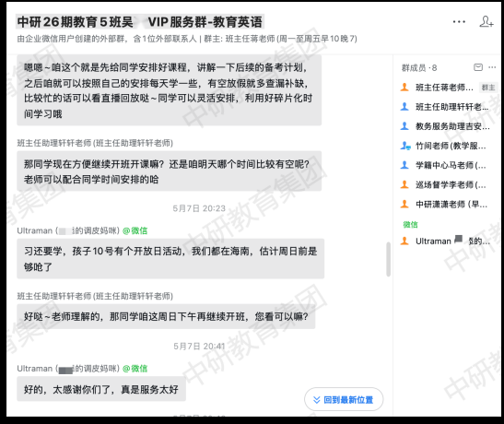Open the group announcement icon beside member count

pos(478,67)
